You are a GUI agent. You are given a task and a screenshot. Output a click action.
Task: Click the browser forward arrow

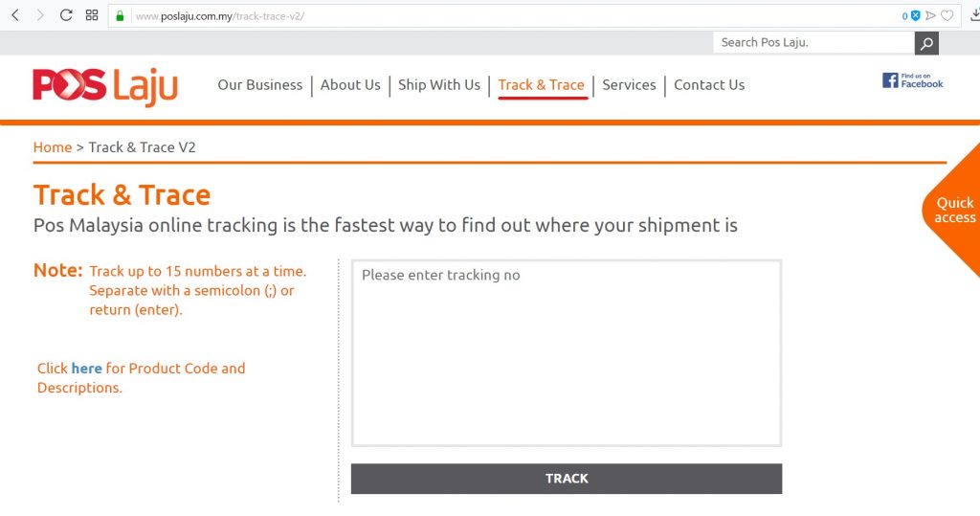pyautogui.click(x=40, y=15)
